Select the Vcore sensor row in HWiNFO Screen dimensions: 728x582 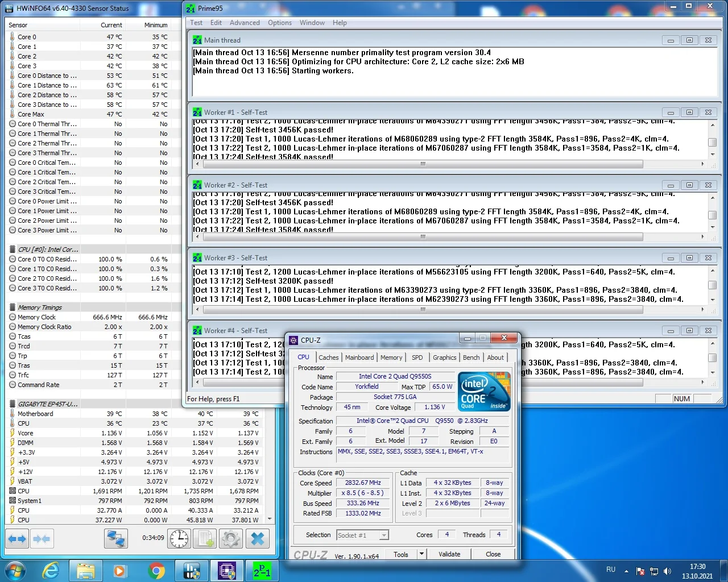tap(26, 433)
